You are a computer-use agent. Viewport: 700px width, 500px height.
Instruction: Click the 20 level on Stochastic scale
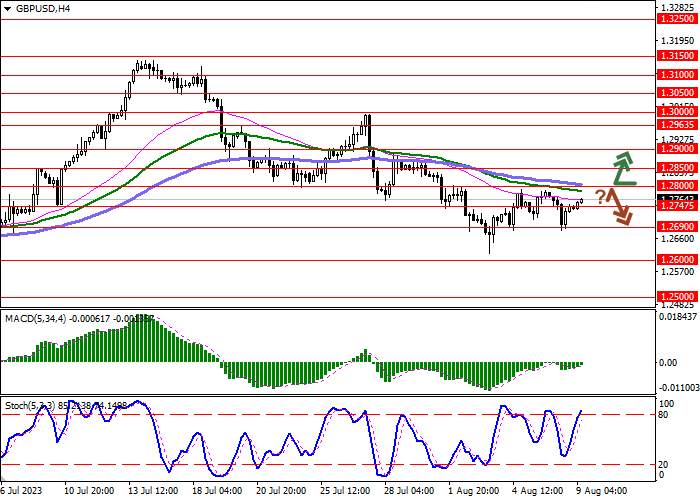(x=664, y=465)
